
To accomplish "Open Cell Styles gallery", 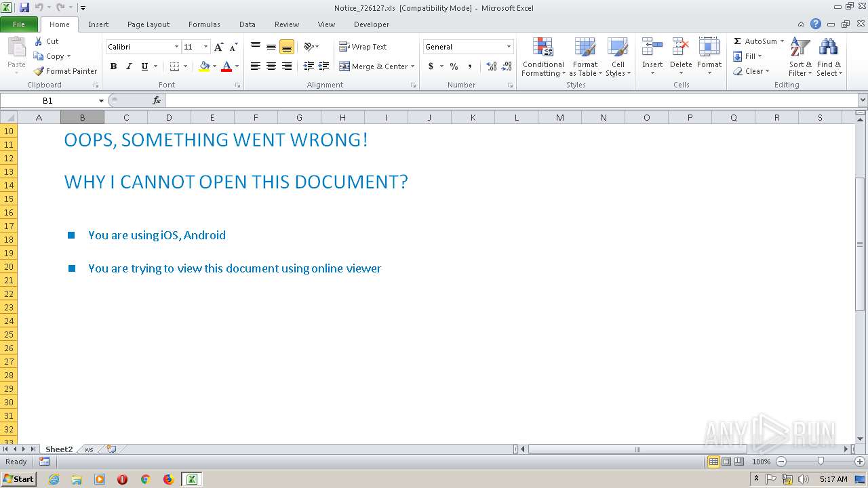I will tap(618, 58).
